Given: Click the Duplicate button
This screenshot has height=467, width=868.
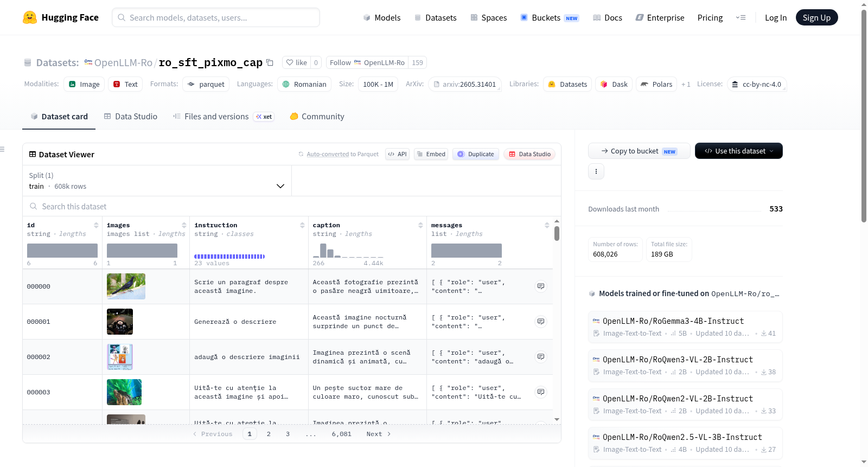Looking at the screenshot, I should [476, 154].
